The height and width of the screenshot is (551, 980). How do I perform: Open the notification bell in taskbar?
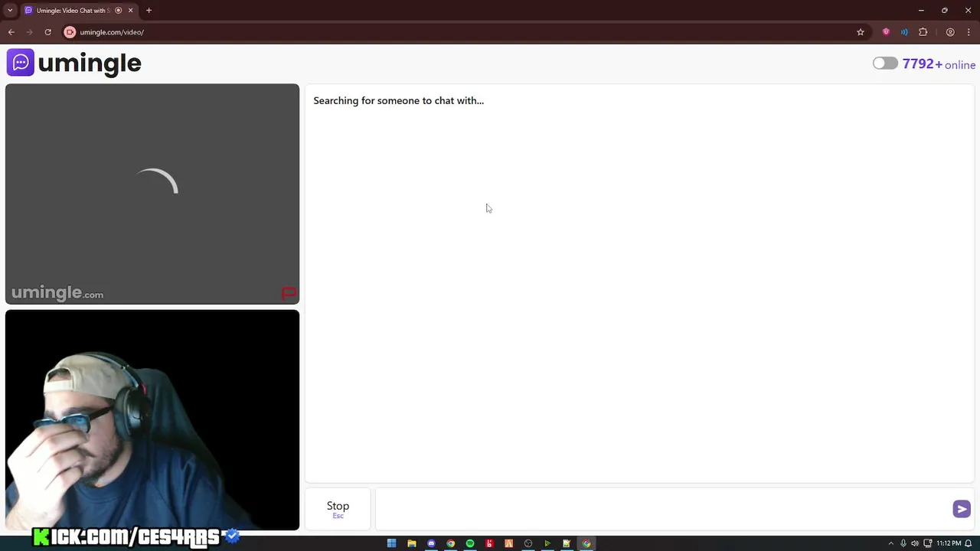(969, 543)
